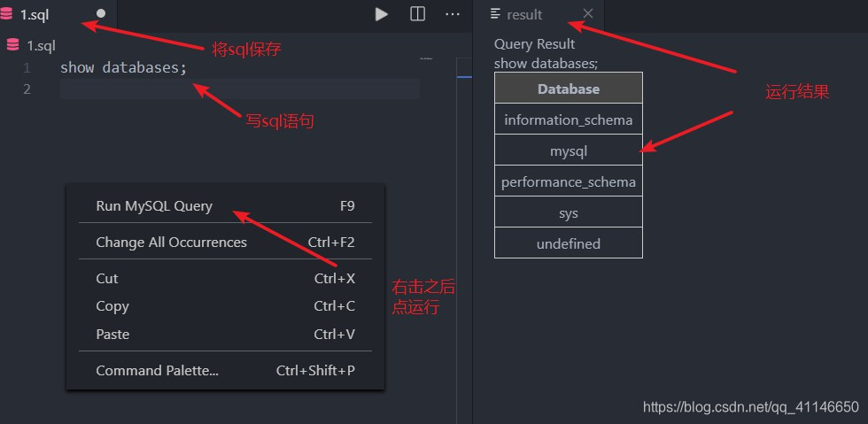Click the database icon in 1.sql breadcrumb
The width and height of the screenshot is (868, 424).
(12, 45)
